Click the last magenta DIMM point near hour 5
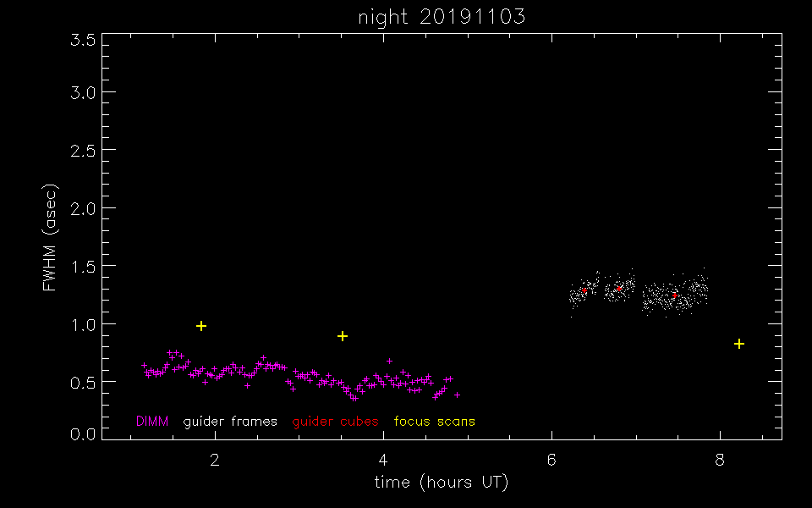 [x=457, y=395]
